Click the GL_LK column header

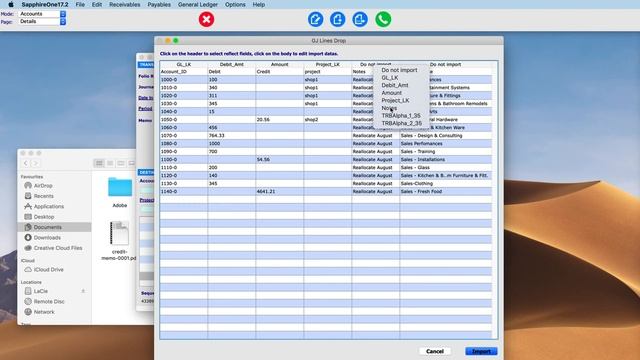point(184,64)
